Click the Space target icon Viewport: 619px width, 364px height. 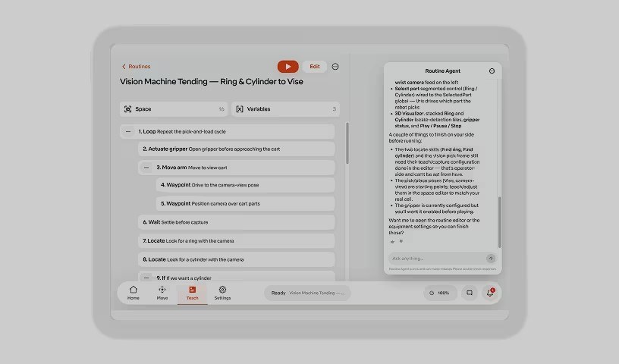tap(127, 109)
